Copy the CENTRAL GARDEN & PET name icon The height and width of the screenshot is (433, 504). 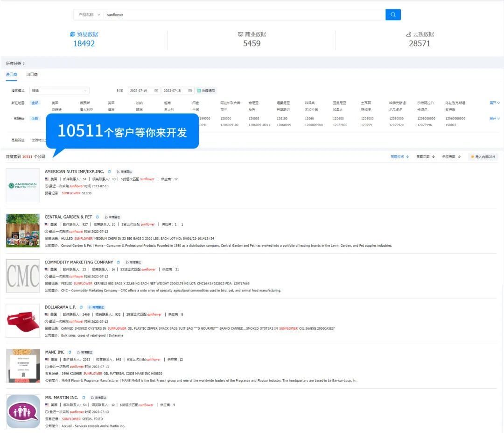point(98,217)
